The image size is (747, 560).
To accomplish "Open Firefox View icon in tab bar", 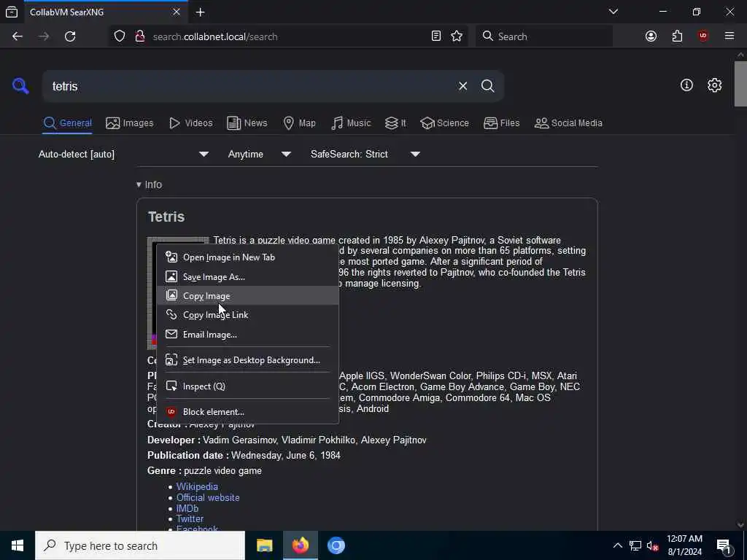I will 12,12.
